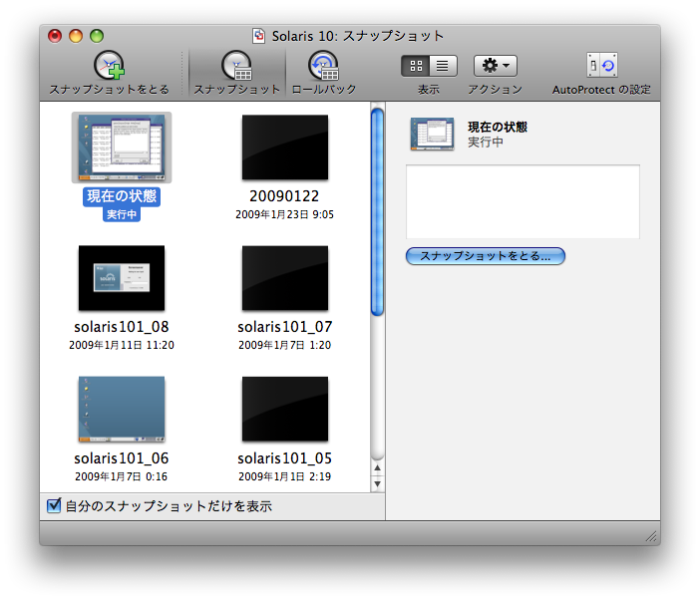The height and width of the screenshot is (600, 700).
Task: Open the アクション gear dropdown
Action: (x=496, y=66)
